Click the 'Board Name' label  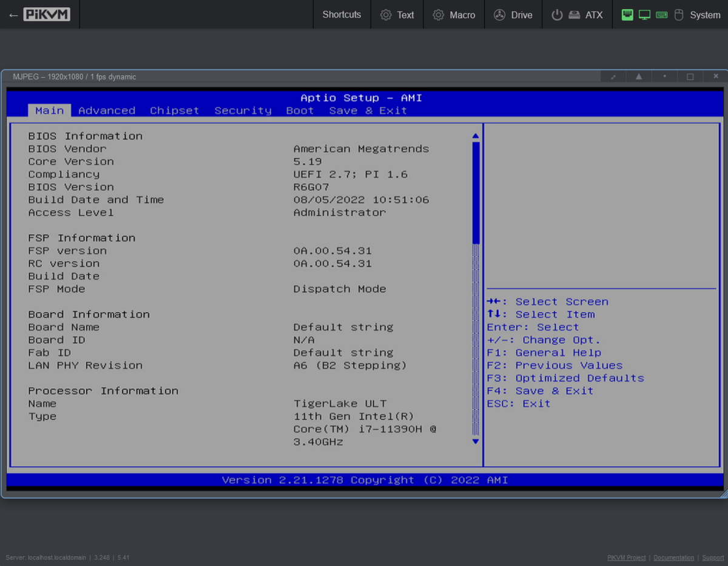64,327
